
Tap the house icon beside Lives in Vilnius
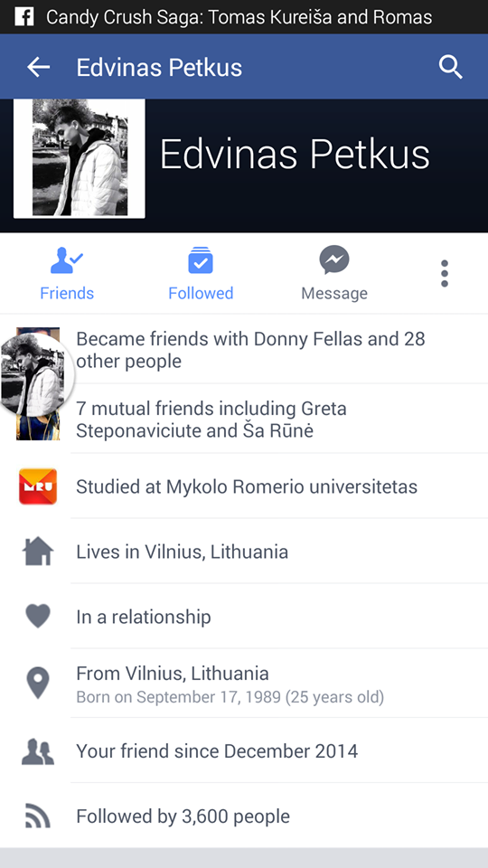38,552
